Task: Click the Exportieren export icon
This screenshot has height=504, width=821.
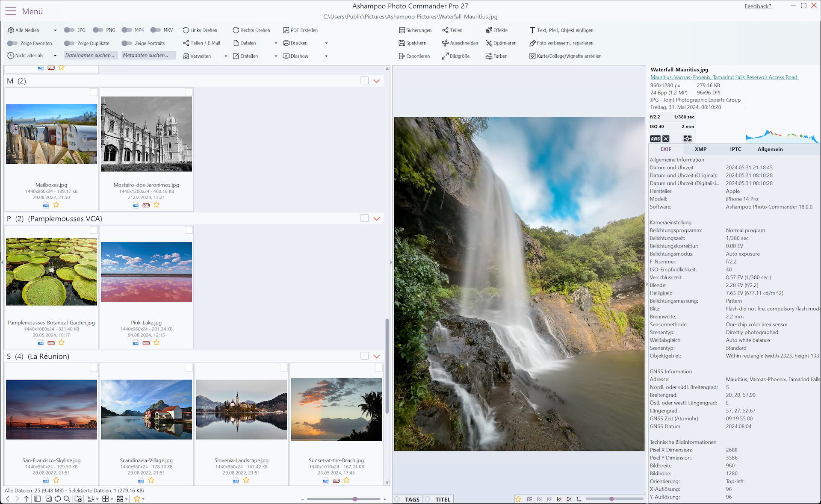Action: [402, 56]
